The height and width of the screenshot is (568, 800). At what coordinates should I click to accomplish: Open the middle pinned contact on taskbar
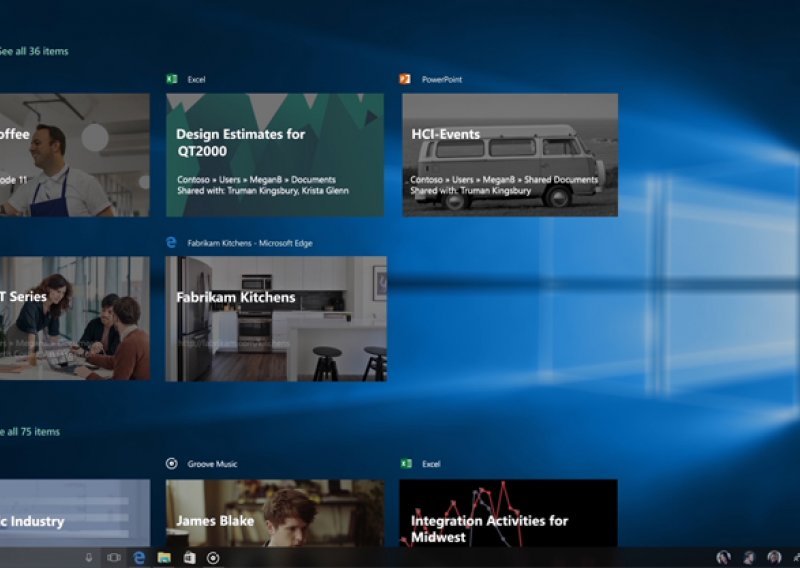pos(749,558)
